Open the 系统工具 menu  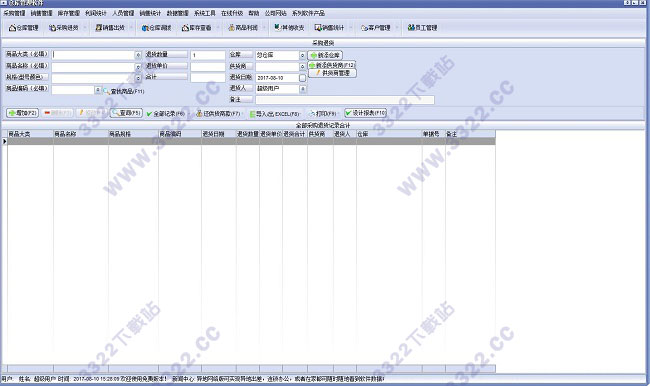pos(205,13)
